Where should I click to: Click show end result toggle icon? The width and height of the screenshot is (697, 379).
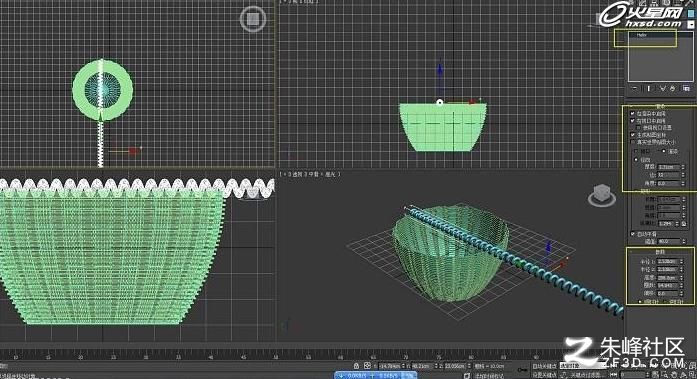(649, 89)
